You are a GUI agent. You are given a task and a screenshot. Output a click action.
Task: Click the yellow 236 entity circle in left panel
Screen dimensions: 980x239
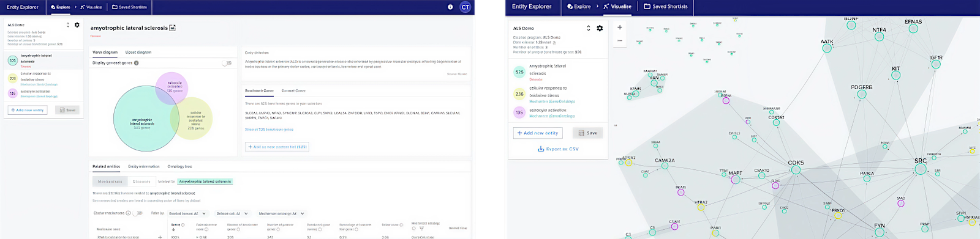point(13,78)
